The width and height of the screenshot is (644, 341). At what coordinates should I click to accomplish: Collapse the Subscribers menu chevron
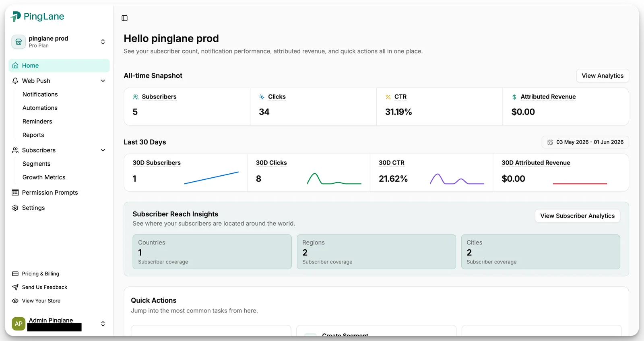pyautogui.click(x=103, y=150)
